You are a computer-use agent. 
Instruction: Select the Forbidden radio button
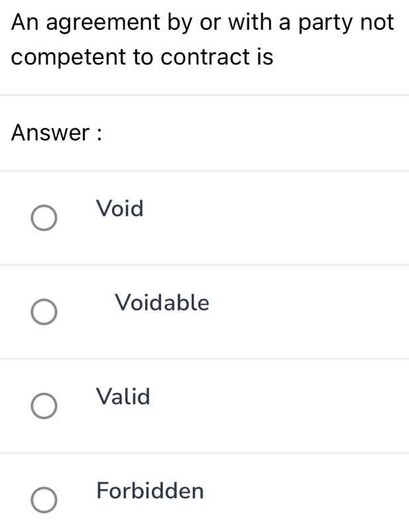click(x=44, y=498)
